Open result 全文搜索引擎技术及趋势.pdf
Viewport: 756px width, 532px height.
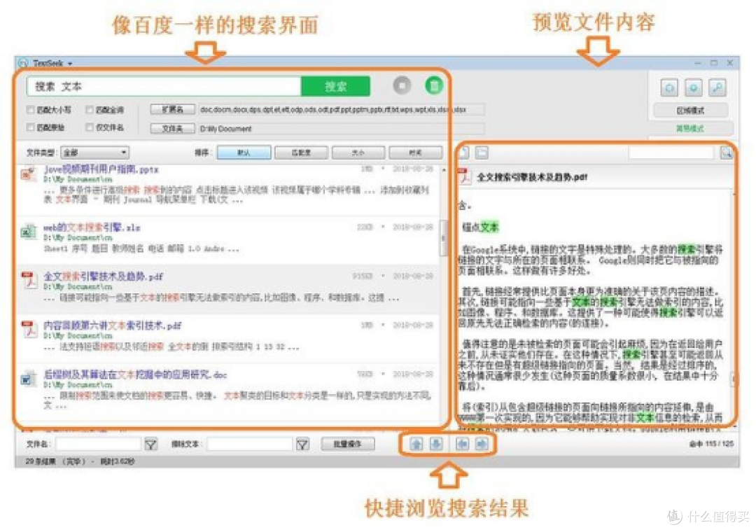click(103, 276)
